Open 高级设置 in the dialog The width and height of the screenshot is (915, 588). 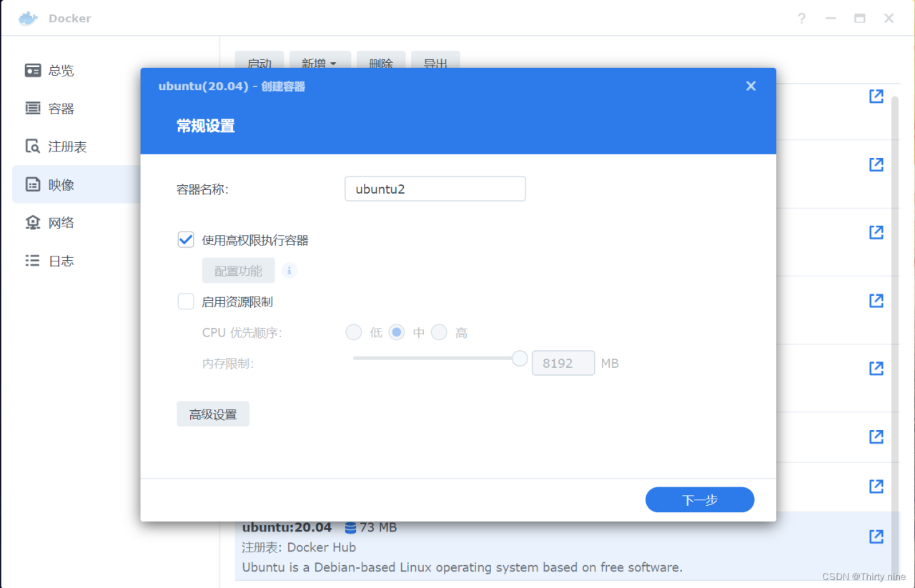(212, 414)
